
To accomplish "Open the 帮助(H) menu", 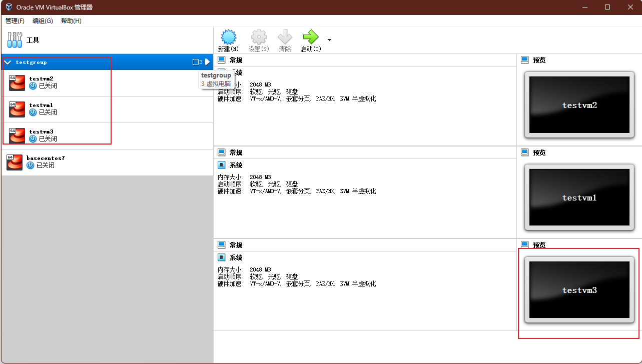I will (x=71, y=21).
